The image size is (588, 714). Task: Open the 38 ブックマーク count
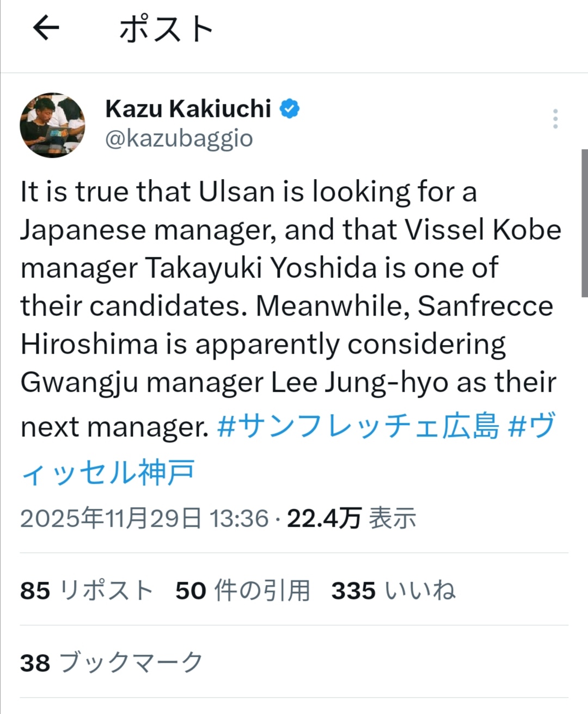click(x=111, y=663)
